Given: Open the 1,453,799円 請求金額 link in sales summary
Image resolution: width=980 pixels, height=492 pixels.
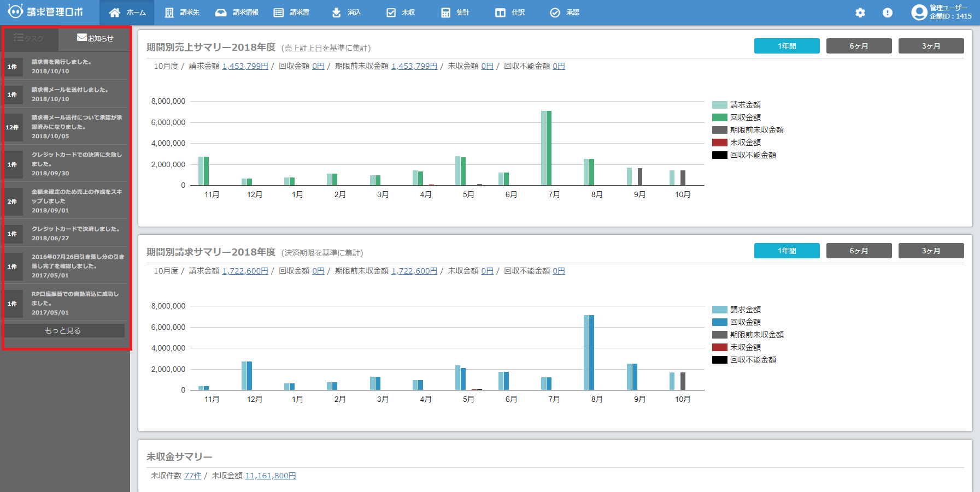Looking at the screenshot, I should click(x=245, y=66).
